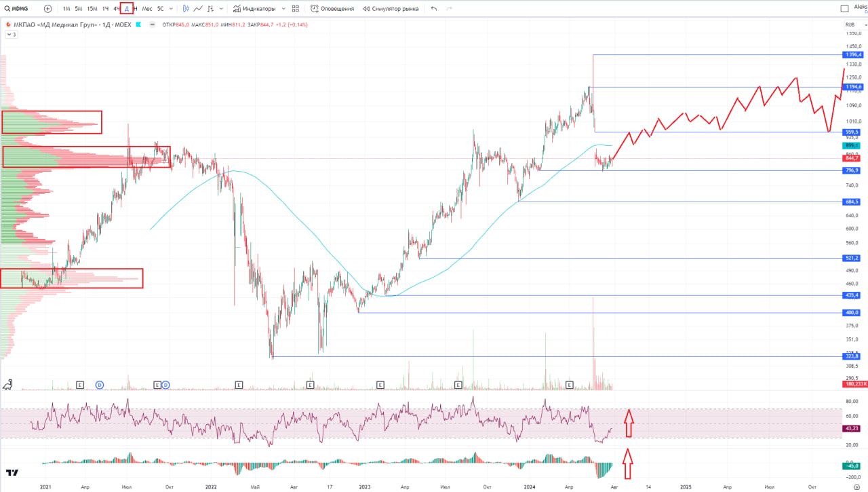Open the layout selection square icon
The height and width of the screenshot is (492, 868).
(x=844, y=9)
